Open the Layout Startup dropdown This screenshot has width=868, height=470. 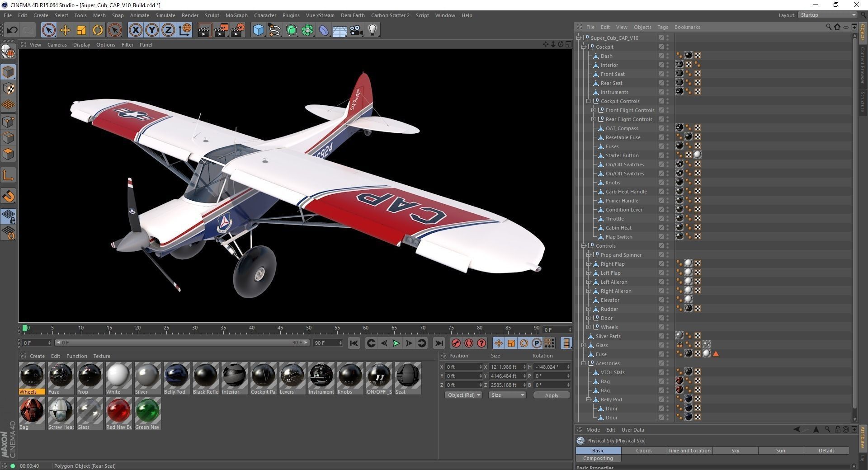[x=828, y=15]
